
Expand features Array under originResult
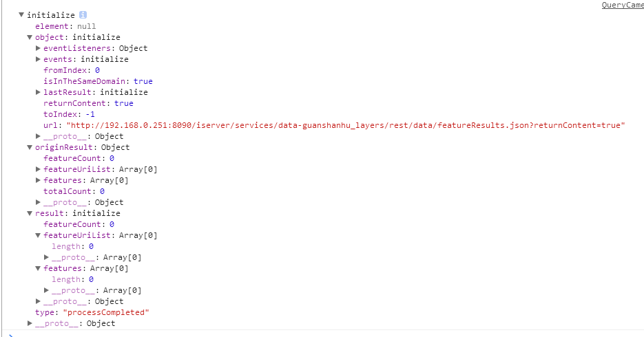(x=38, y=180)
